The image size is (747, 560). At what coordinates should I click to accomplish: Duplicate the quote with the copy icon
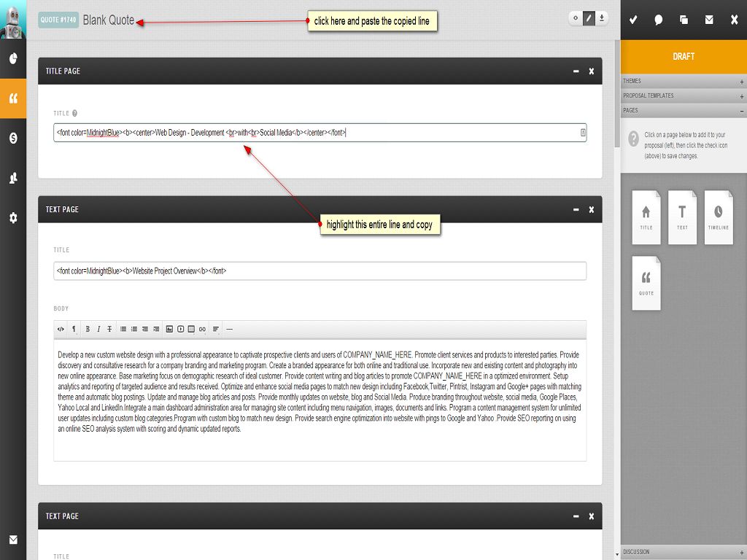click(684, 20)
